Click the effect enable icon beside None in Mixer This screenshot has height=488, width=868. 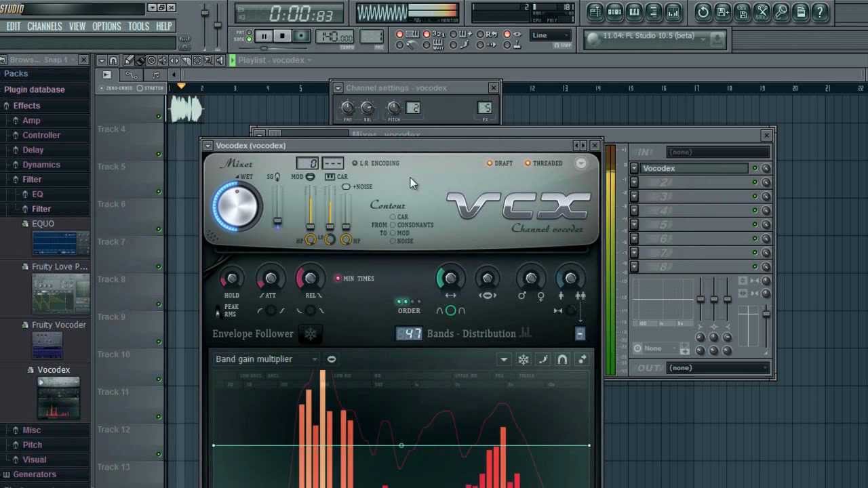pos(637,348)
